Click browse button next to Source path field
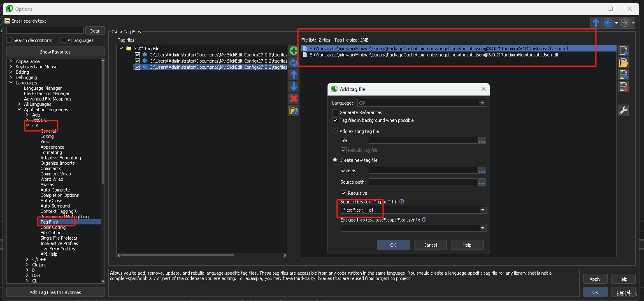This screenshot has width=644, height=301. [482, 182]
